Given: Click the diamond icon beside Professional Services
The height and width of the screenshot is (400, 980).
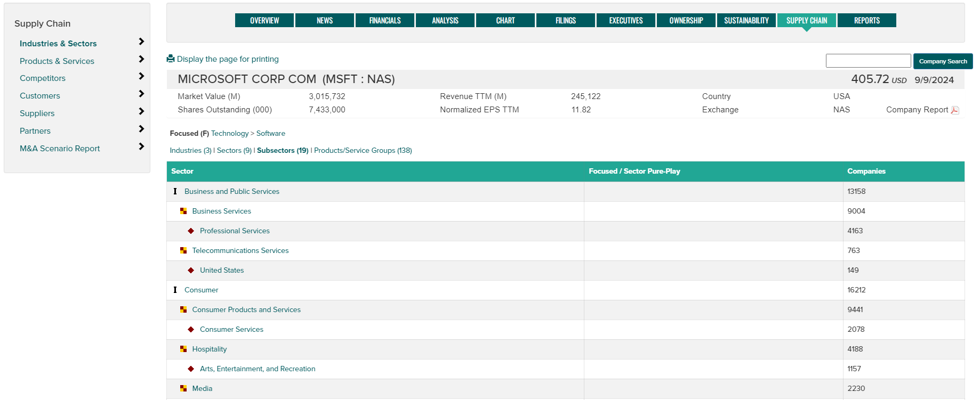Looking at the screenshot, I should click(x=191, y=231).
